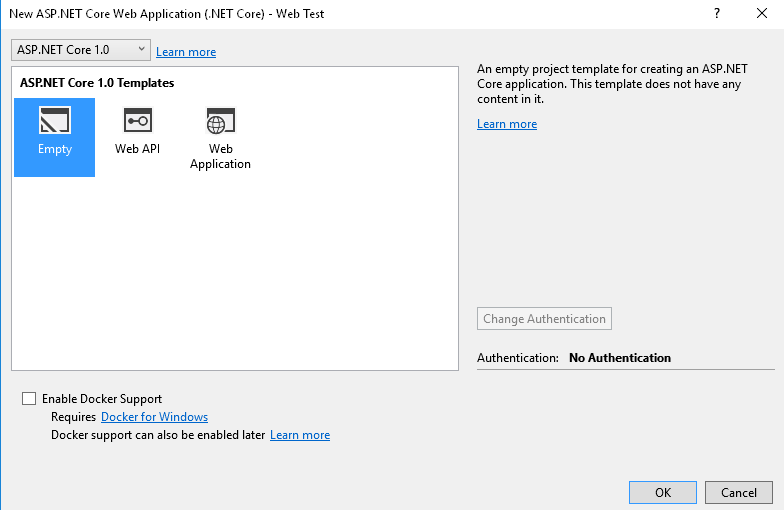Click the empty template description text
Screen dimensions: 784x510
point(612,84)
